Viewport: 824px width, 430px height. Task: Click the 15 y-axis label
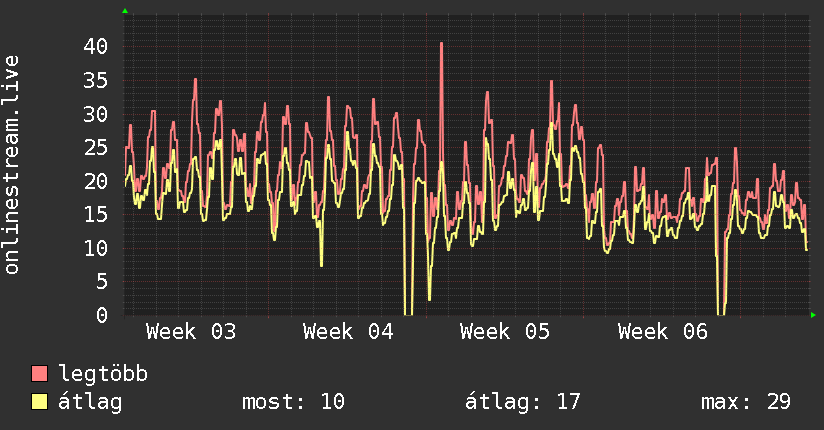coord(96,214)
